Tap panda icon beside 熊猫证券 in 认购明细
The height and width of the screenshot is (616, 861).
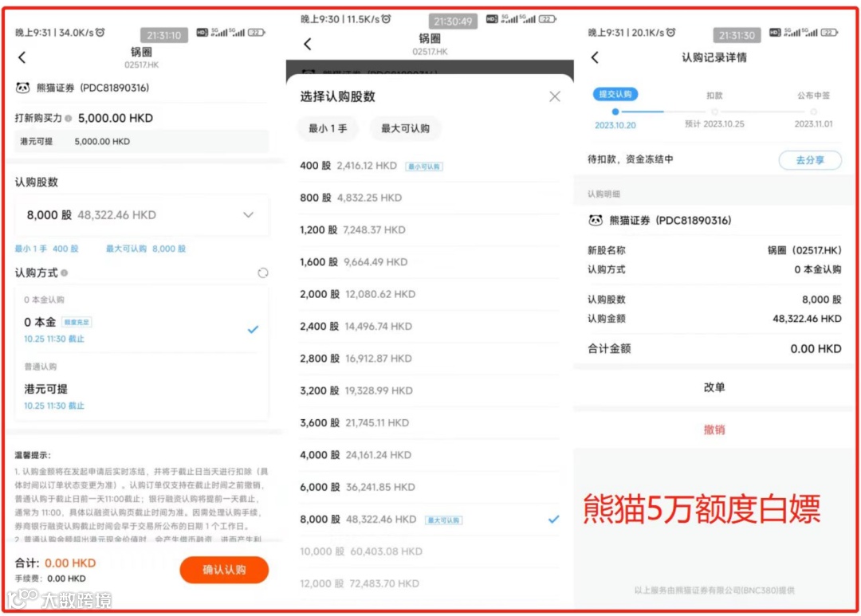pos(596,220)
